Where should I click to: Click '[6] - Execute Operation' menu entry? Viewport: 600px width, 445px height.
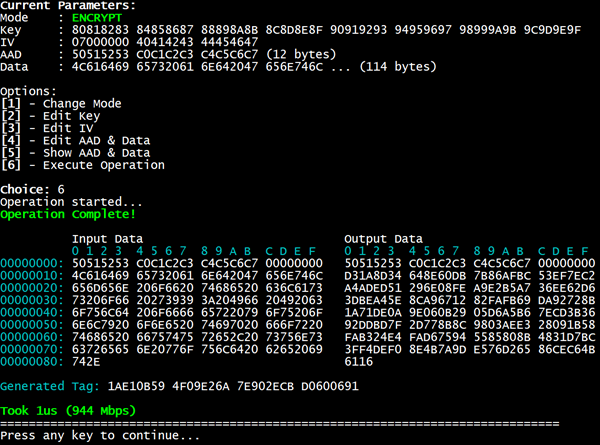pos(82,180)
